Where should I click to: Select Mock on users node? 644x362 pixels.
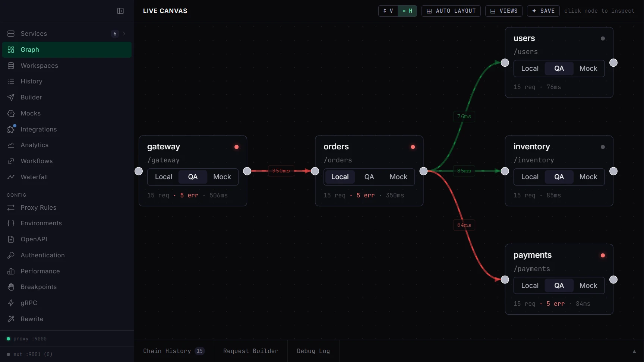[x=588, y=69]
